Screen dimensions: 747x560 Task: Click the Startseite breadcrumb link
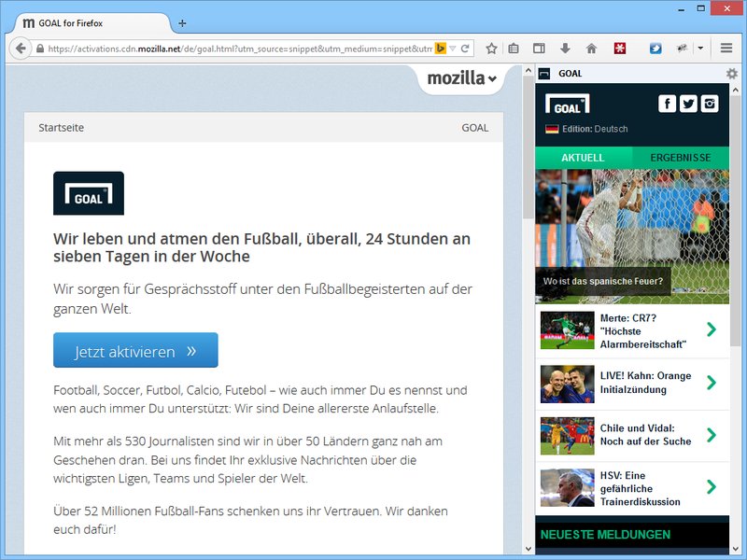coord(61,128)
